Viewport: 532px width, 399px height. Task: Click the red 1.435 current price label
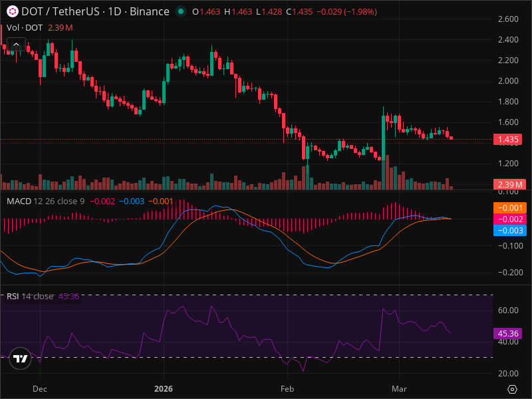click(x=507, y=140)
